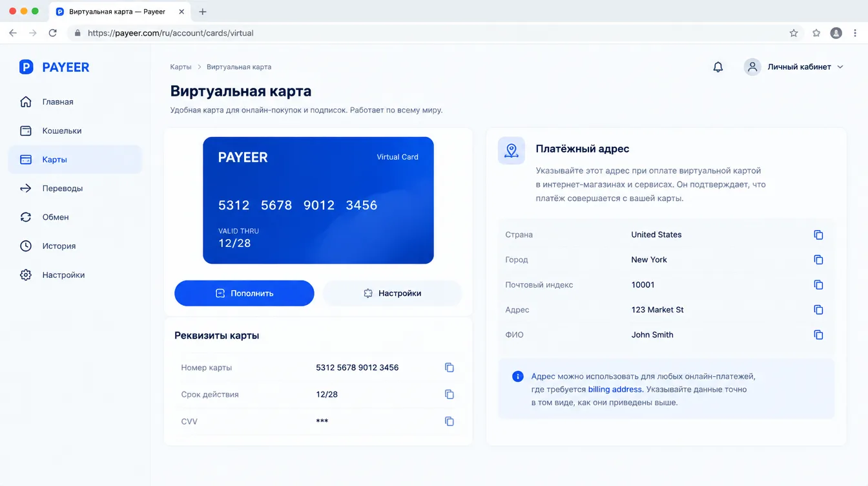Open Настройки in the sidebar
Image resolution: width=868 pixels, height=486 pixels.
(75, 275)
